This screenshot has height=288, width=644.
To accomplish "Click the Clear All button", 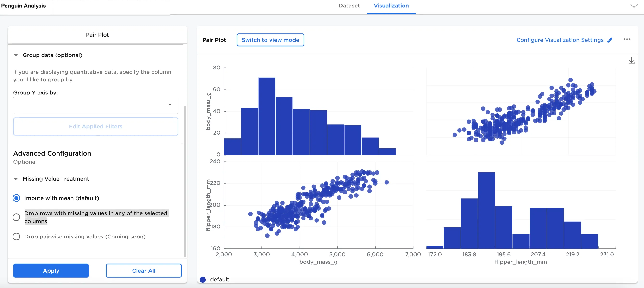I will pyautogui.click(x=144, y=270).
